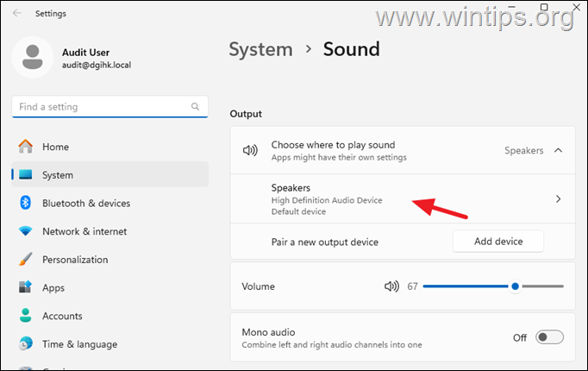The image size is (588, 371).
Task: Click the Apps icon in sidebar
Action: tap(26, 288)
